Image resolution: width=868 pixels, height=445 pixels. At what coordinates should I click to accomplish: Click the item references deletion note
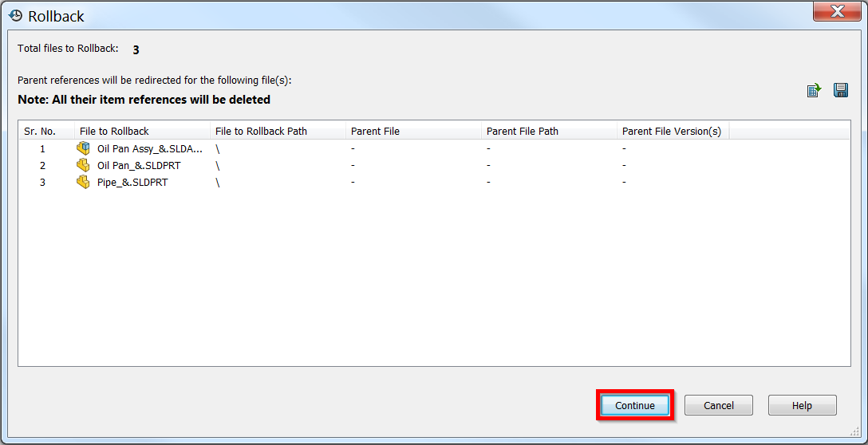click(144, 100)
